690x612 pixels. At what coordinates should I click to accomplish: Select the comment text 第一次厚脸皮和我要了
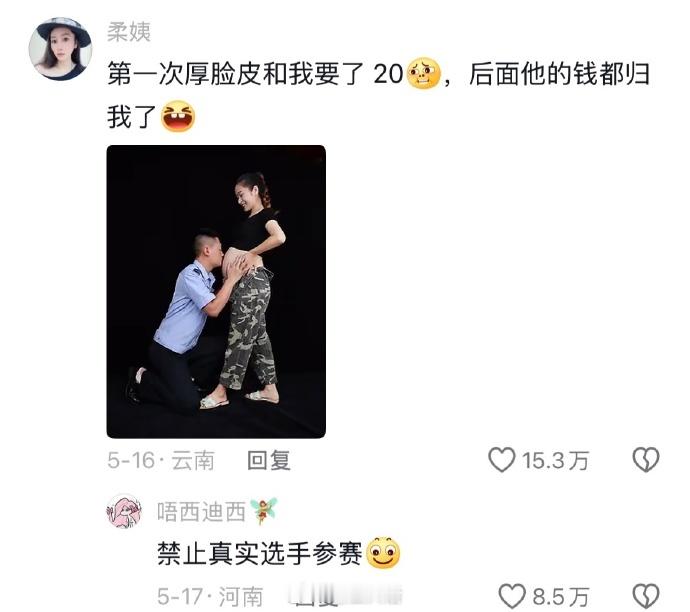point(235,73)
